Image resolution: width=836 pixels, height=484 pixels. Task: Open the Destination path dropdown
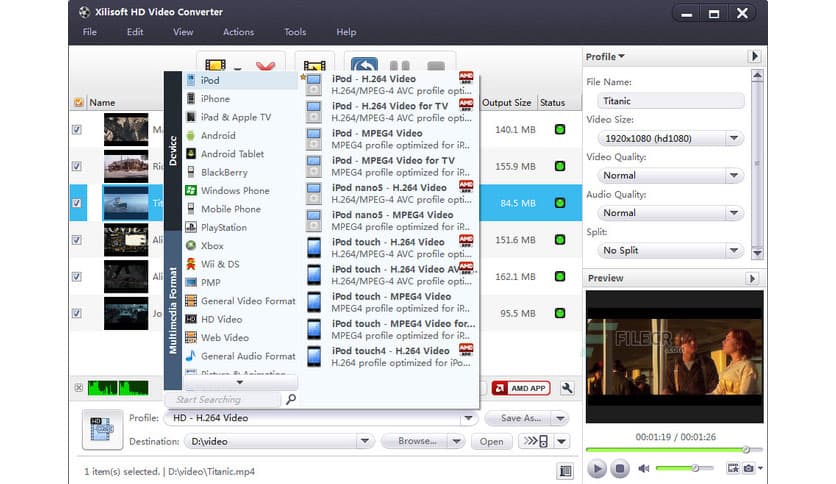(x=365, y=441)
